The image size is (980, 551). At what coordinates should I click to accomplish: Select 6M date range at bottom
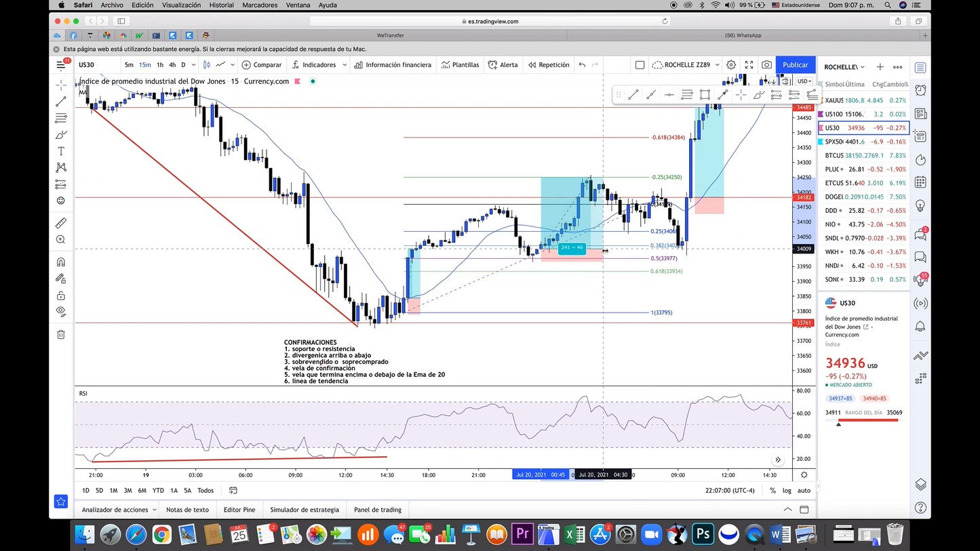(142, 491)
